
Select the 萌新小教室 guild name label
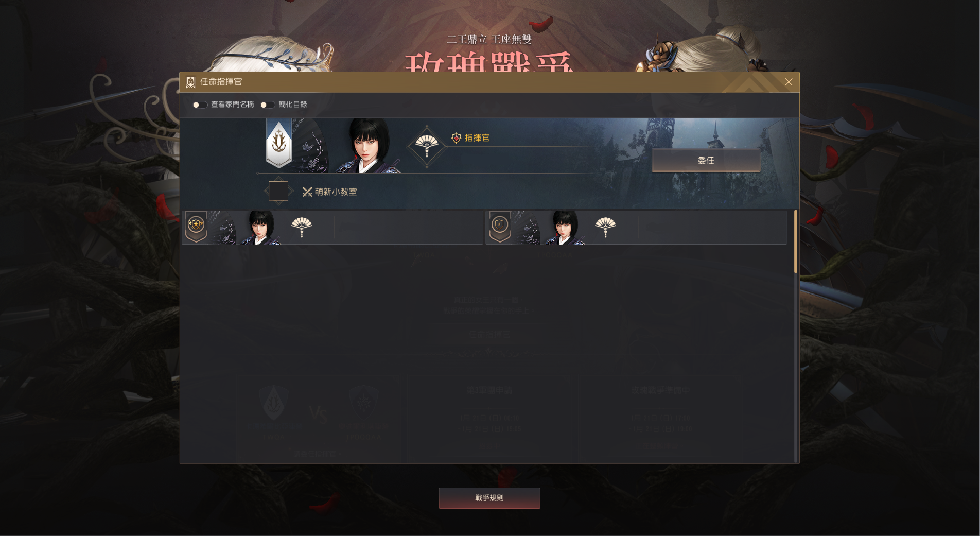click(x=336, y=192)
